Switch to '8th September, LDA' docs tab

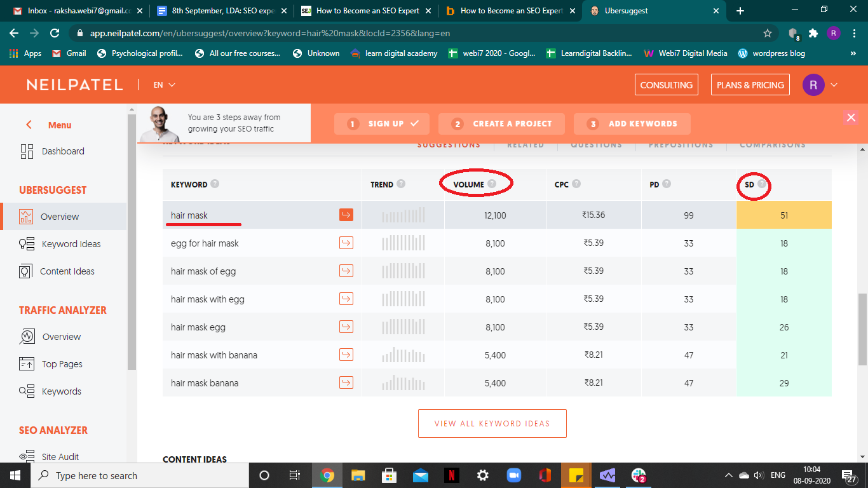click(x=222, y=11)
